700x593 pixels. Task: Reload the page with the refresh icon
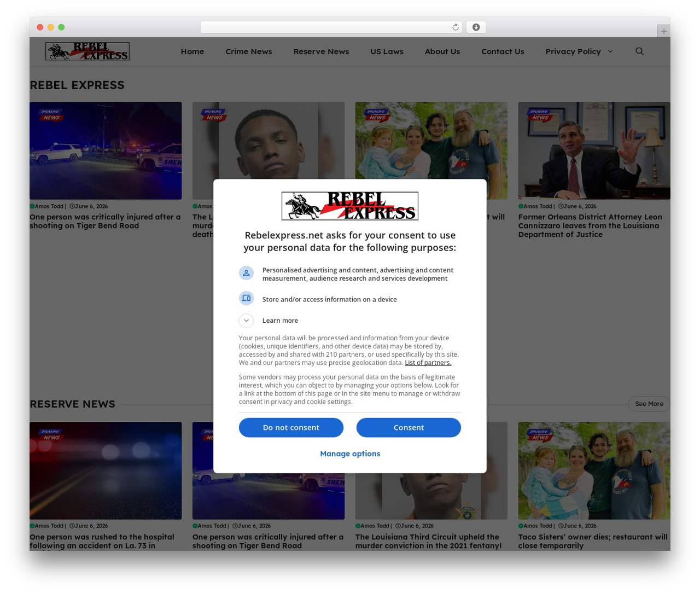455,27
